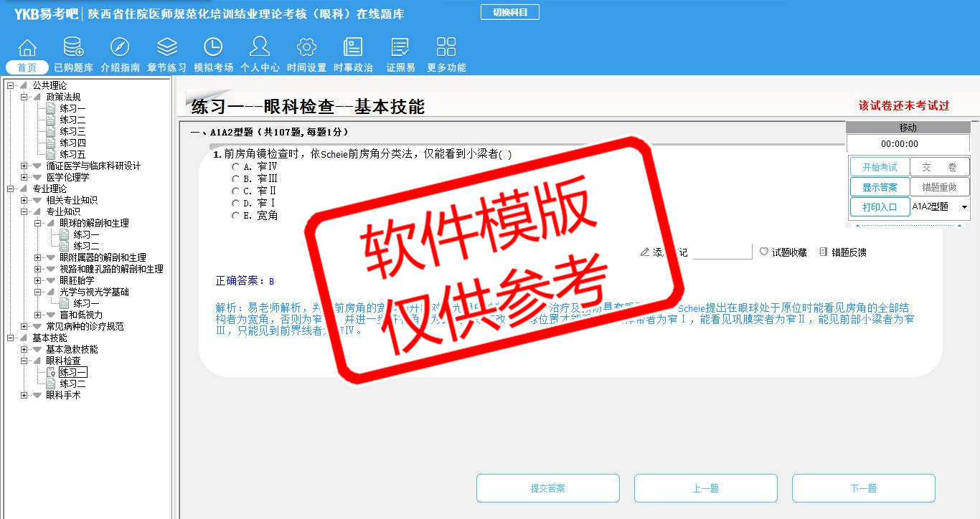Open 模拟考场 clock icon

click(213, 48)
